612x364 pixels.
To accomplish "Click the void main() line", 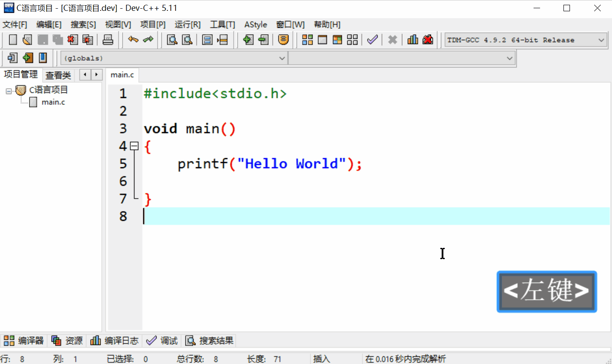I will [x=189, y=129].
